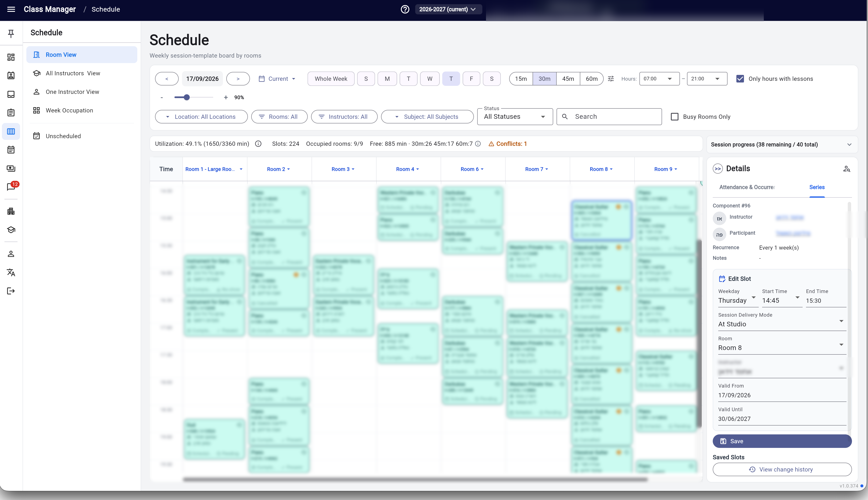This screenshot has width=868, height=500.
Task: Toggle Only hours with lessons checkbox
Action: pos(740,79)
